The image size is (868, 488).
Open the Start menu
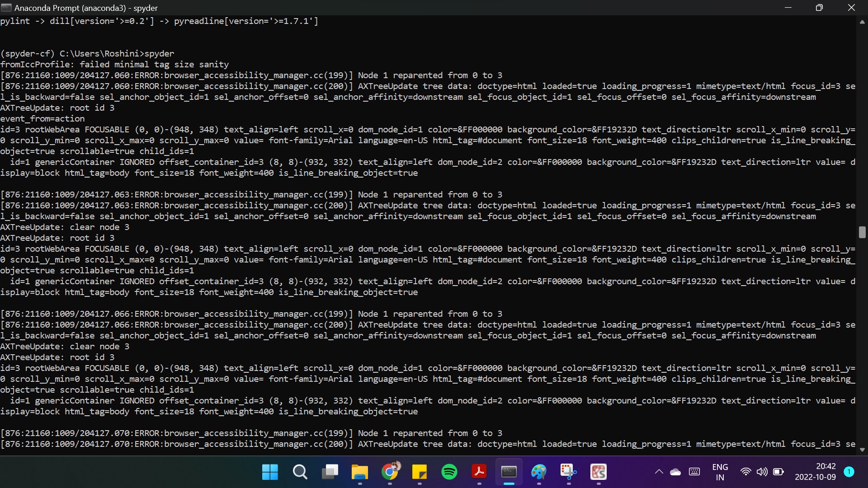(270, 472)
